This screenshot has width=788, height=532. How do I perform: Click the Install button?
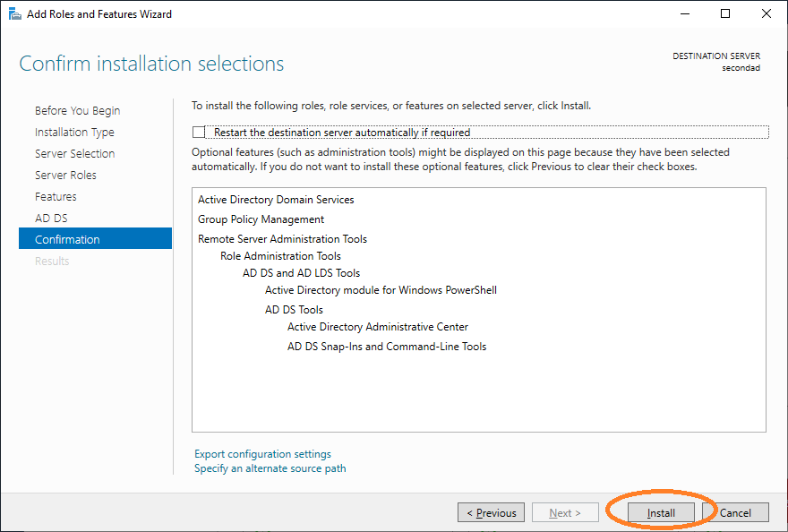tap(661, 513)
